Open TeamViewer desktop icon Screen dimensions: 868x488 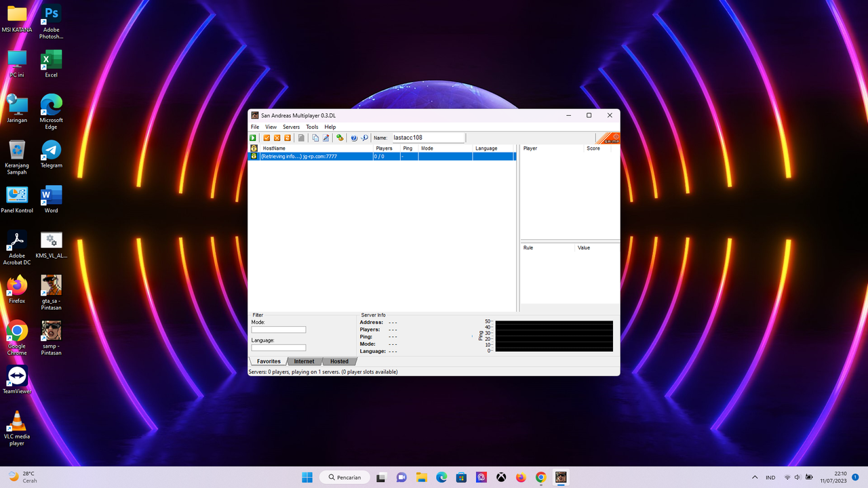(17, 380)
